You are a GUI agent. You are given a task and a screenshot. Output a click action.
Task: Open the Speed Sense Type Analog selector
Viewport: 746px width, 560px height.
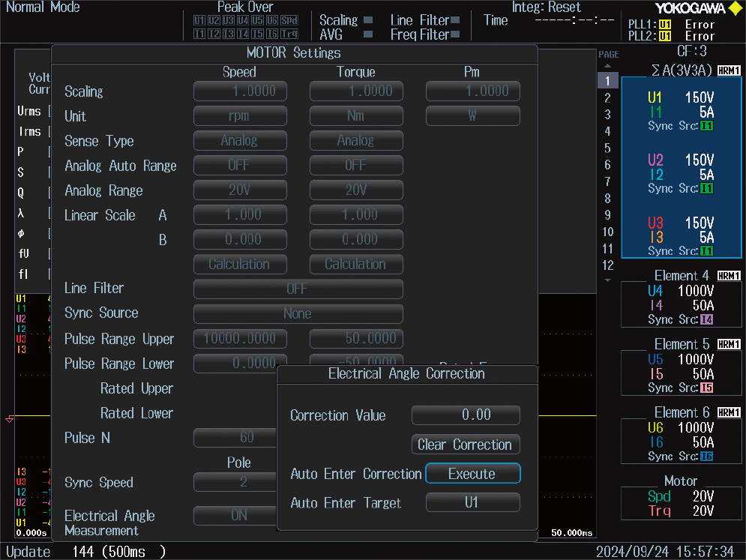pos(240,140)
